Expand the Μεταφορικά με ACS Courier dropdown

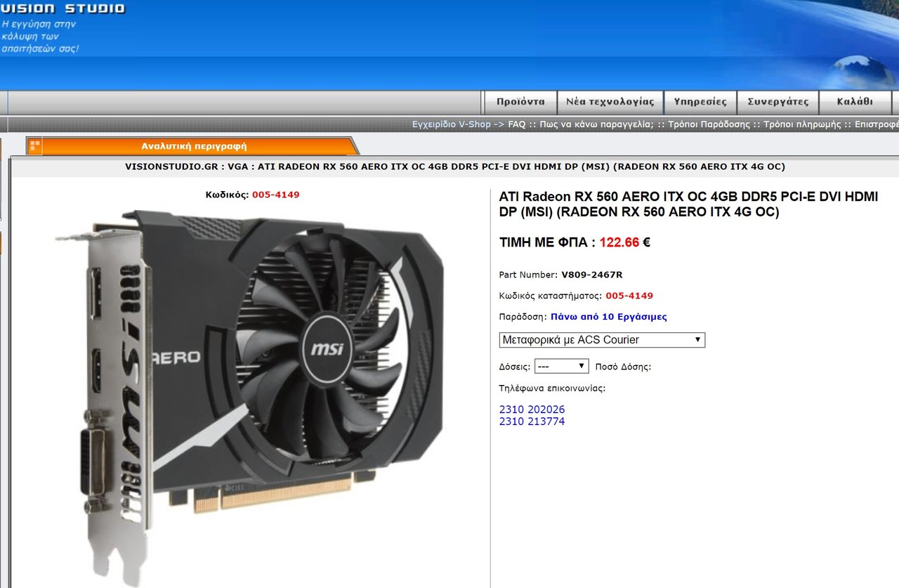[602, 340]
